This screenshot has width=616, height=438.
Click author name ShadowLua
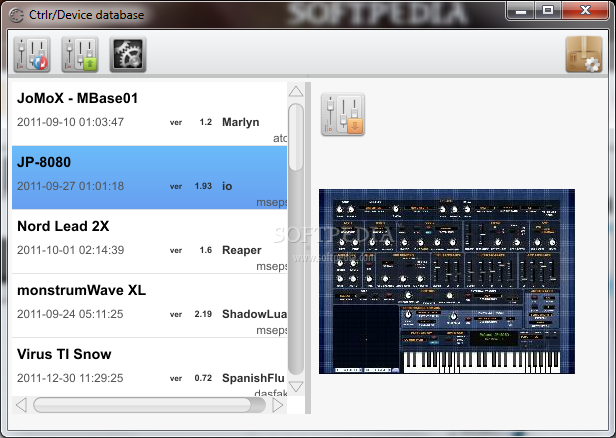coord(254,314)
